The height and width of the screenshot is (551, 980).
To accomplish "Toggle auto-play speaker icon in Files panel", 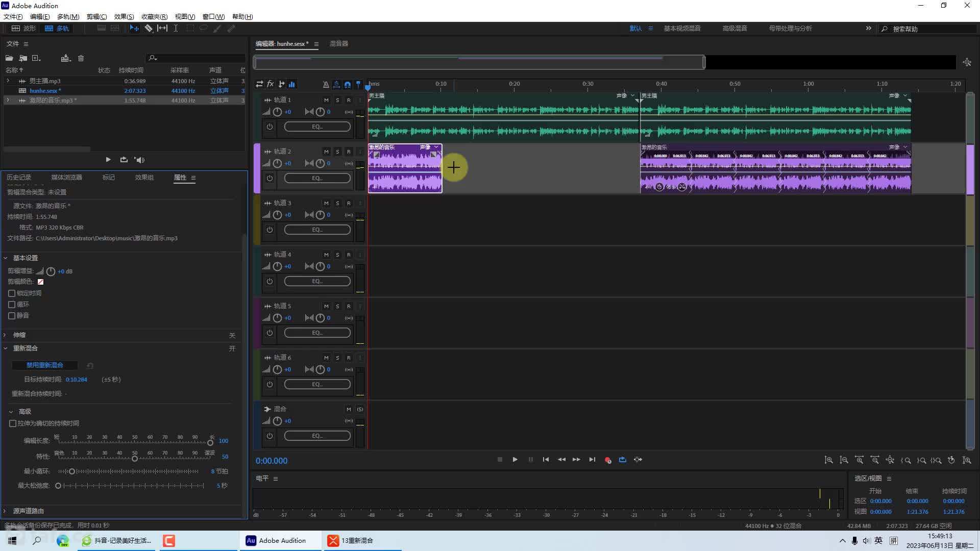I will [139, 160].
